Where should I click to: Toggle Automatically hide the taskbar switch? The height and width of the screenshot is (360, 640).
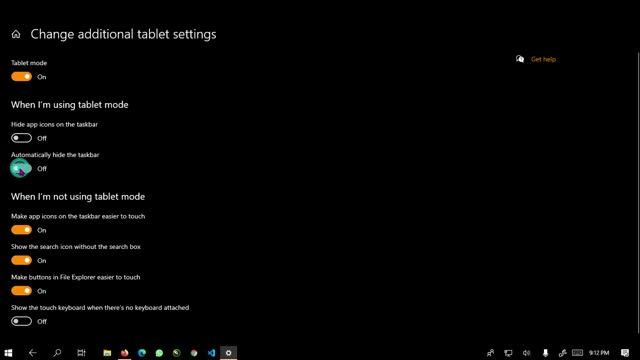21,169
